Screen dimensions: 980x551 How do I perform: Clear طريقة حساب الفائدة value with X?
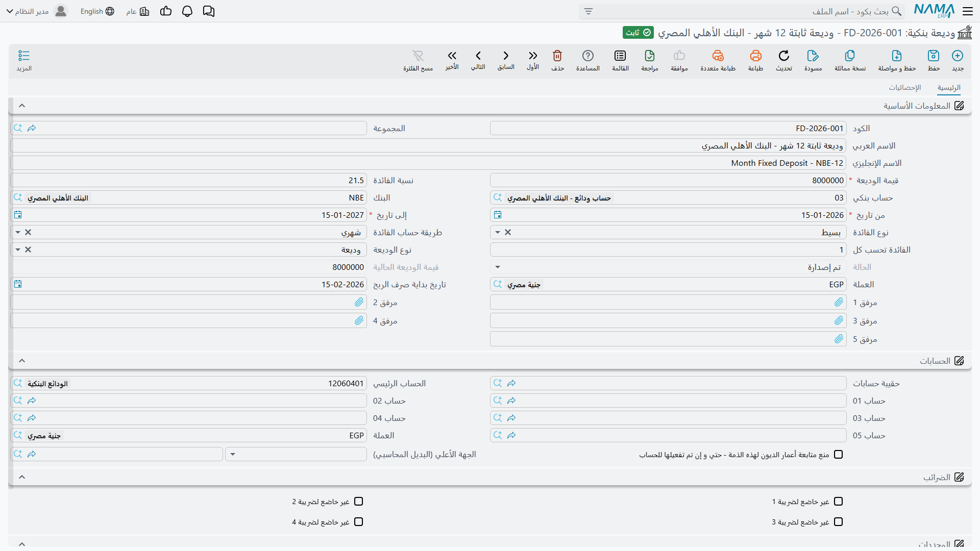(x=28, y=232)
